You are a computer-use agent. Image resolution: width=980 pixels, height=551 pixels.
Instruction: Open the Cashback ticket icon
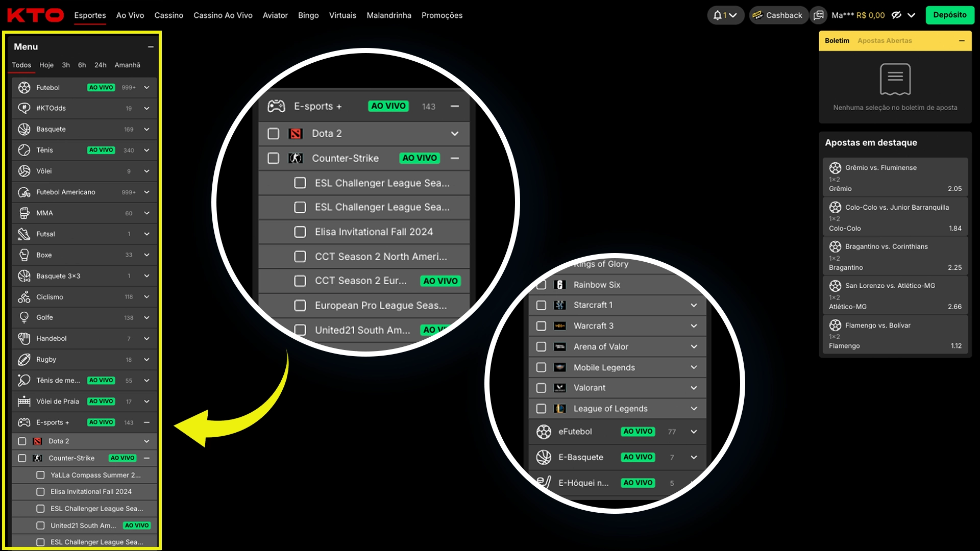[x=757, y=15]
